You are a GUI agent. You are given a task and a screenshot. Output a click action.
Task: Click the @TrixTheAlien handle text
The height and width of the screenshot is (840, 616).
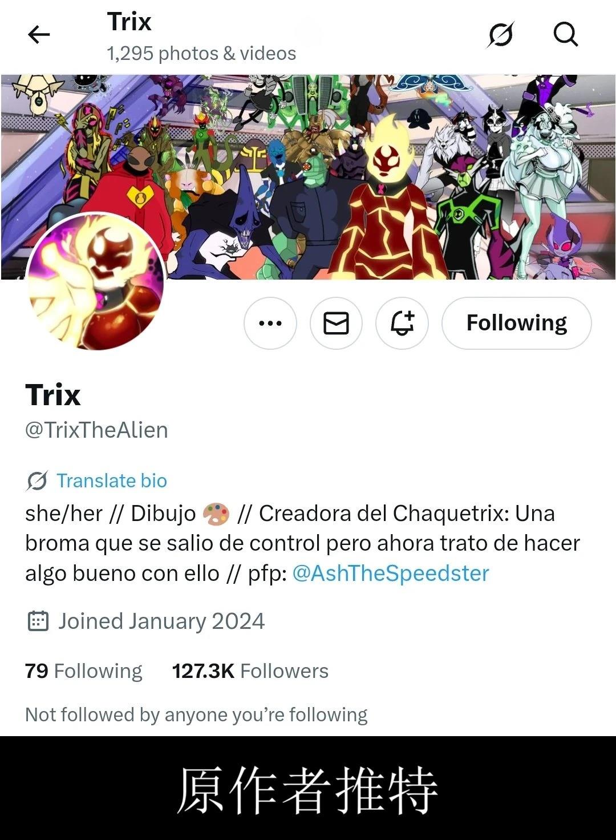pos(96,430)
